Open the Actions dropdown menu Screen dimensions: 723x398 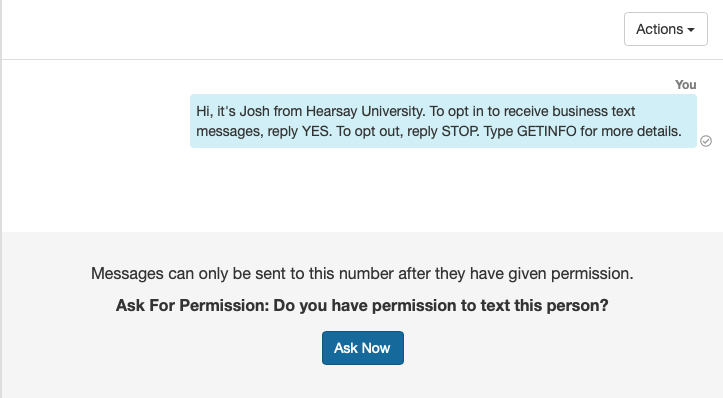pyautogui.click(x=665, y=29)
